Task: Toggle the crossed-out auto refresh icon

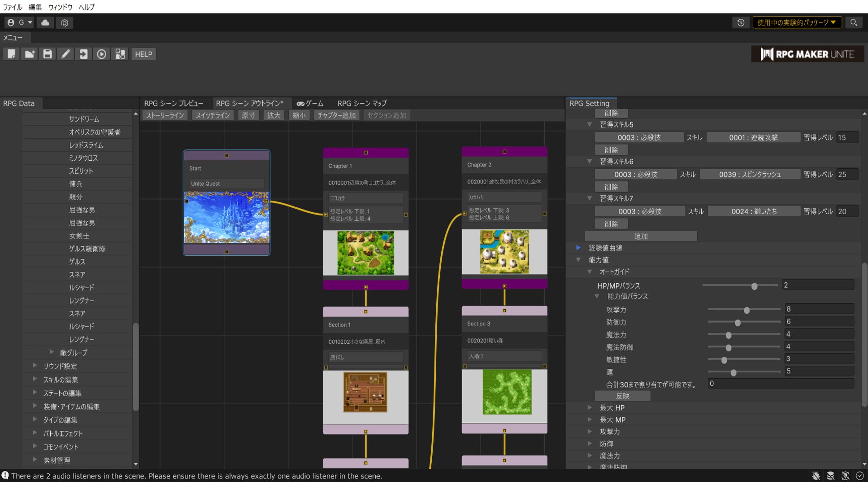Action: [x=846, y=476]
